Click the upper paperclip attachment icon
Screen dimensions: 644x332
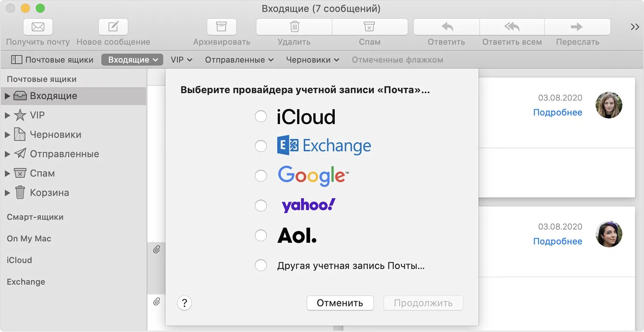point(157,249)
